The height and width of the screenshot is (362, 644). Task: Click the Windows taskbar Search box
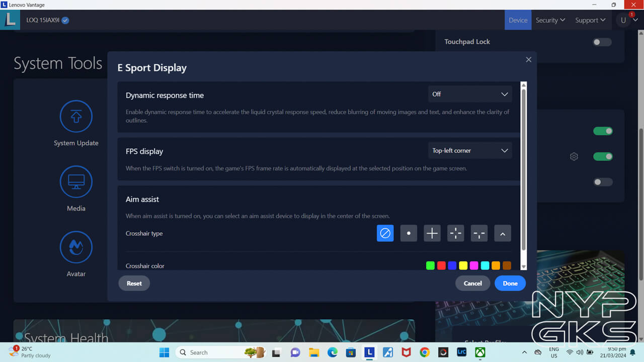pos(211,352)
